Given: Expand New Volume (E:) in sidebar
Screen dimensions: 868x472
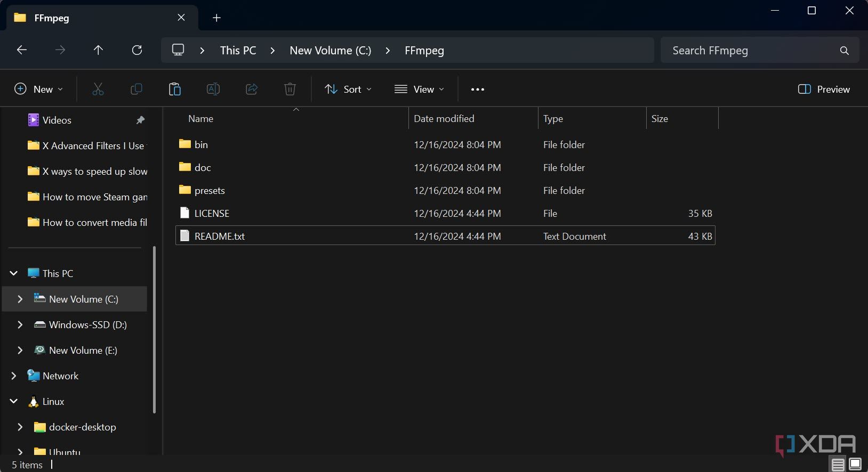Looking at the screenshot, I should click(x=20, y=350).
